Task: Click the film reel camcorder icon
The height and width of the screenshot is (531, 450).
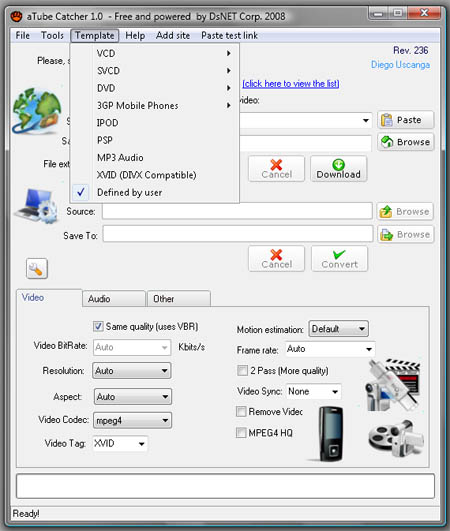Action: click(395, 439)
